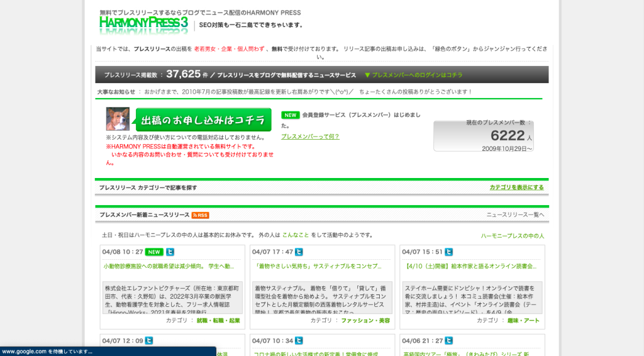
Task: Select category ファッション・美容
Action: [x=365, y=321]
